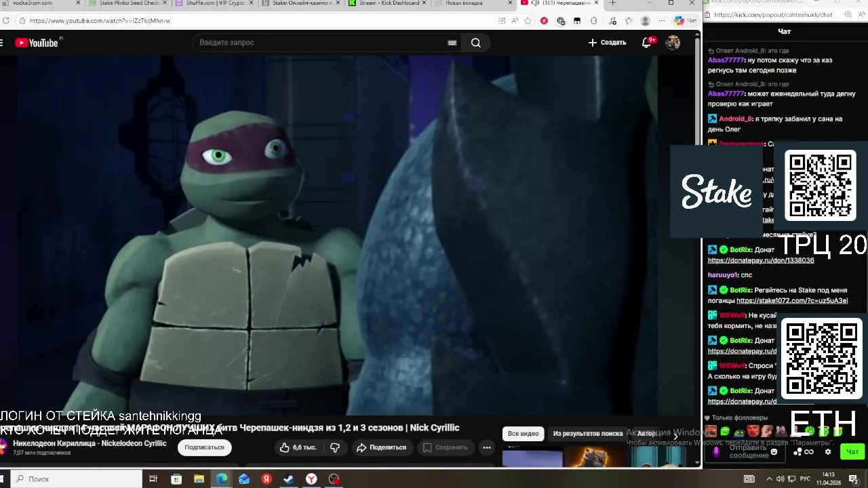Switch to Stream - Kick Dashboard tab
This screenshot has height=488, width=868.
[x=387, y=3]
